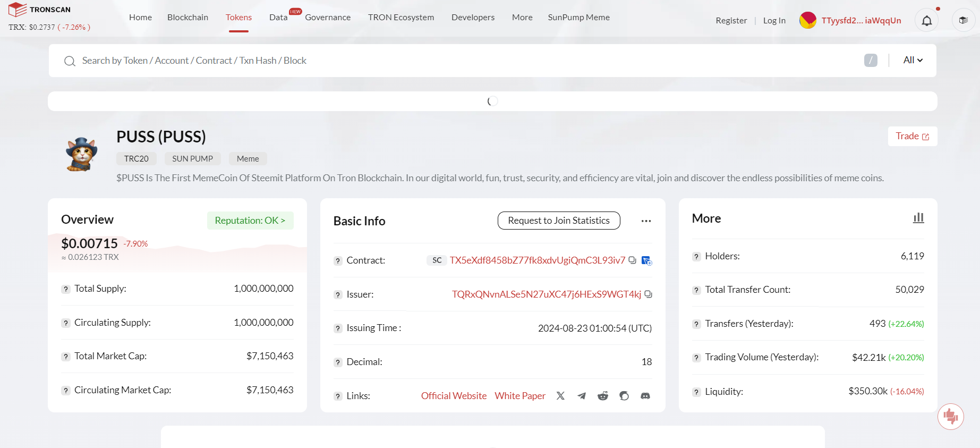Click the TRC20 tag
Viewport: 980px width, 448px height.
tap(137, 158)
